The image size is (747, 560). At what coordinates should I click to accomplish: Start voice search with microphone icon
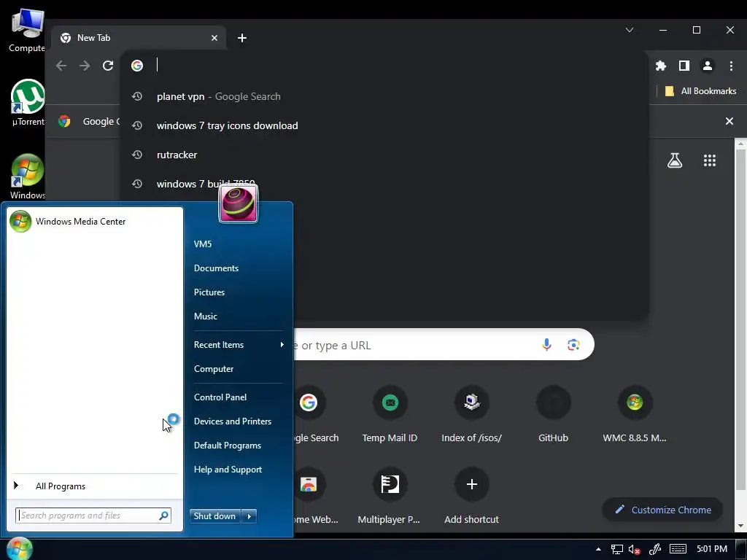click(547, 345)
